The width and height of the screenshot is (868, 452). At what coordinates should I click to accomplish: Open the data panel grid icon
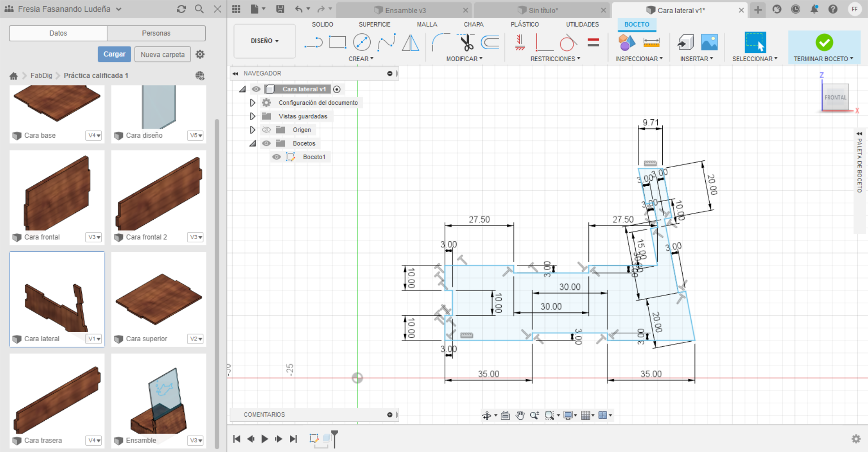pyautogui.click(x=236, y=9)
